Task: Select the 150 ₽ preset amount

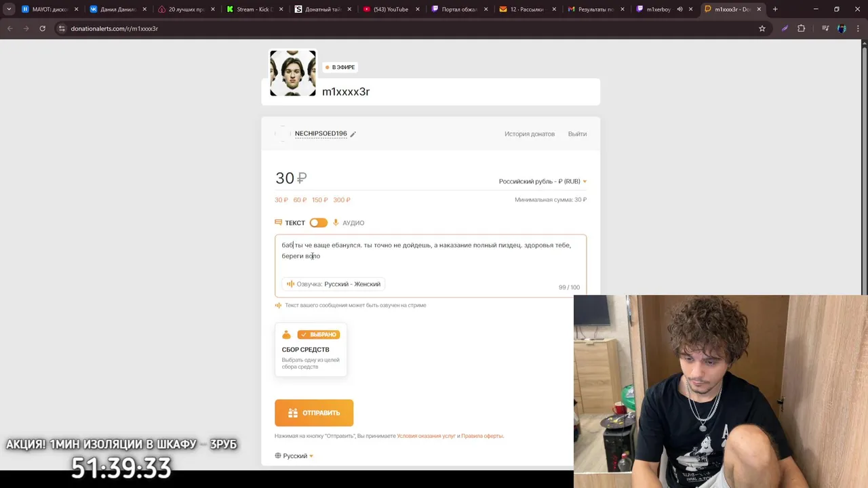Action: click(319, 200)
